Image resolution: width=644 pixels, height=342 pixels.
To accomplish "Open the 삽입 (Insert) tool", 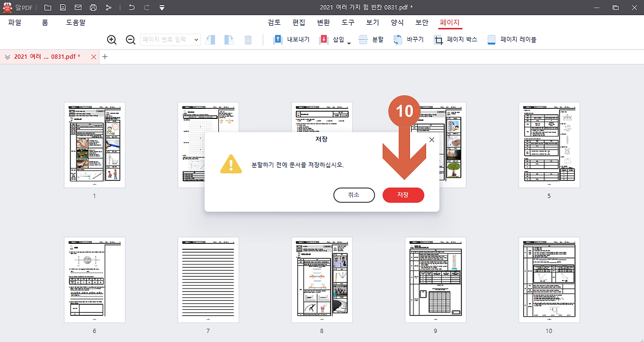I will point(335,39).
